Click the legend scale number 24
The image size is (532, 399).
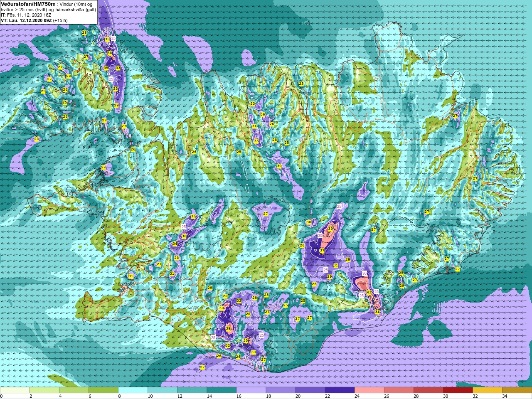[x=357, y=396]
